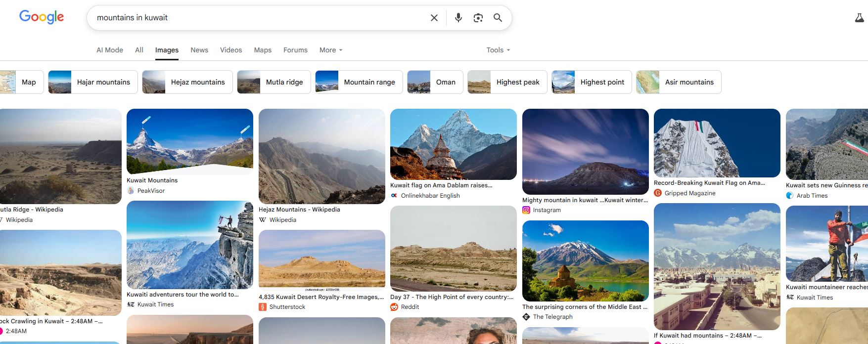Click "Kuwait sets new Guinness" caption link
868x344 pixels.
[827, 185]
